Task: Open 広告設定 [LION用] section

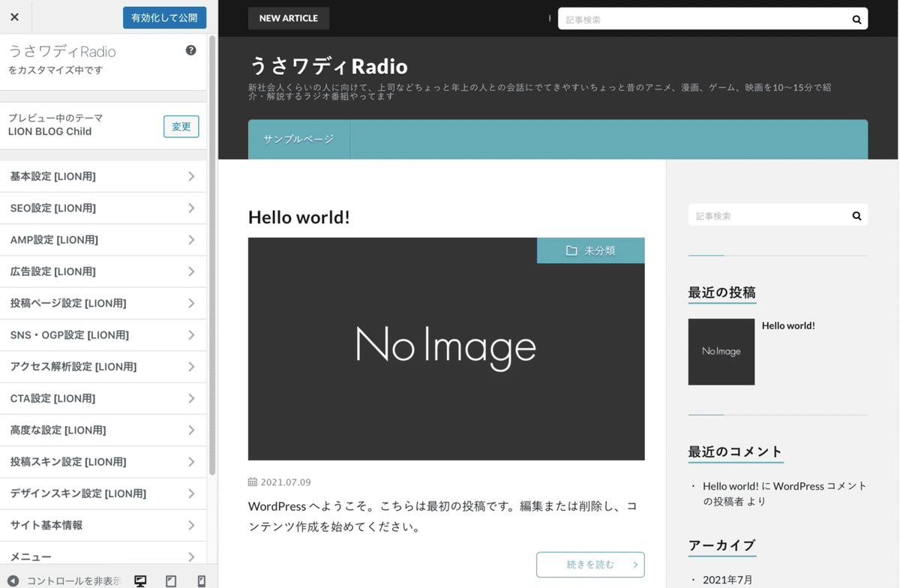Action: click(103, 271)
